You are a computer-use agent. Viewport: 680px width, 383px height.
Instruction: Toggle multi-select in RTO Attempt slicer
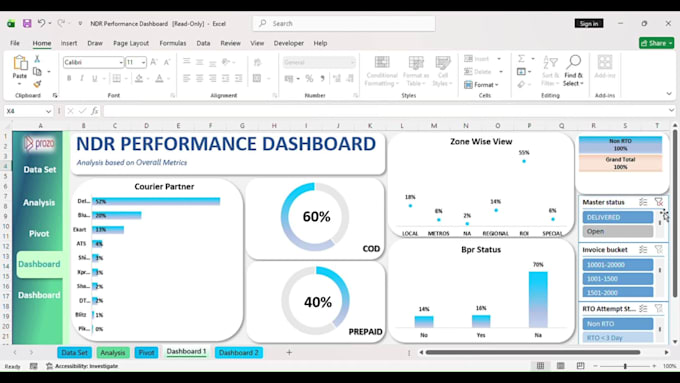click(643, 308)
